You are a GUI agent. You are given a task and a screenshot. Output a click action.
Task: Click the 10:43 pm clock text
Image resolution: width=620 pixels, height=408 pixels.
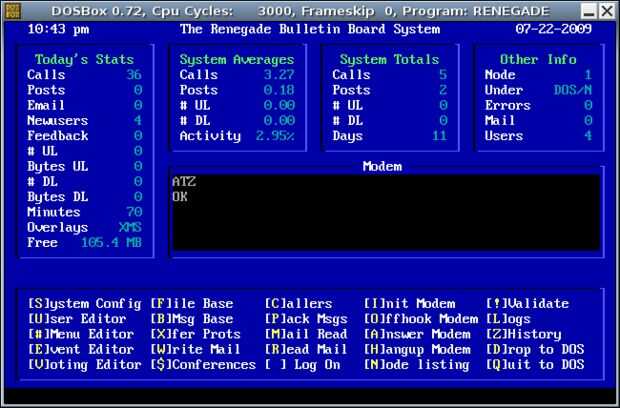click(x=58, y=29)
